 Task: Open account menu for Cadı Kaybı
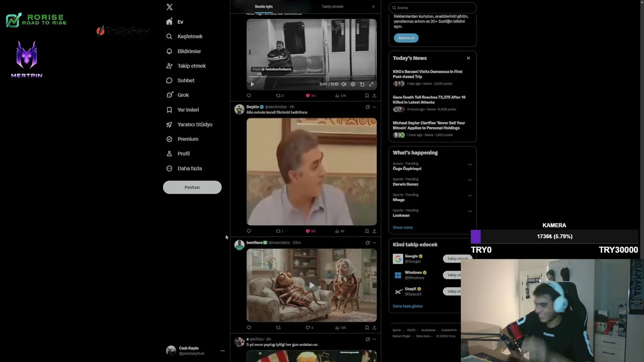click(x=222, y=350)
